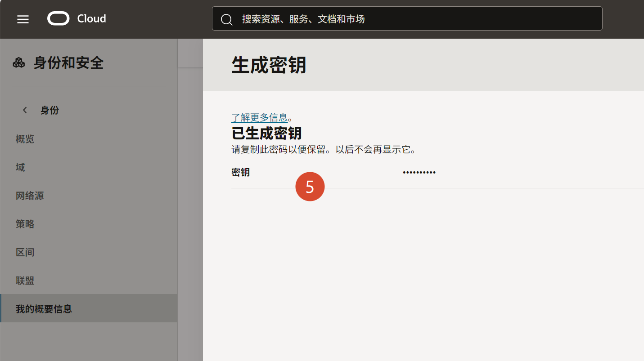Click the 密钥 field label
Viewport: 644px width, 361px height.
point(241,172)
